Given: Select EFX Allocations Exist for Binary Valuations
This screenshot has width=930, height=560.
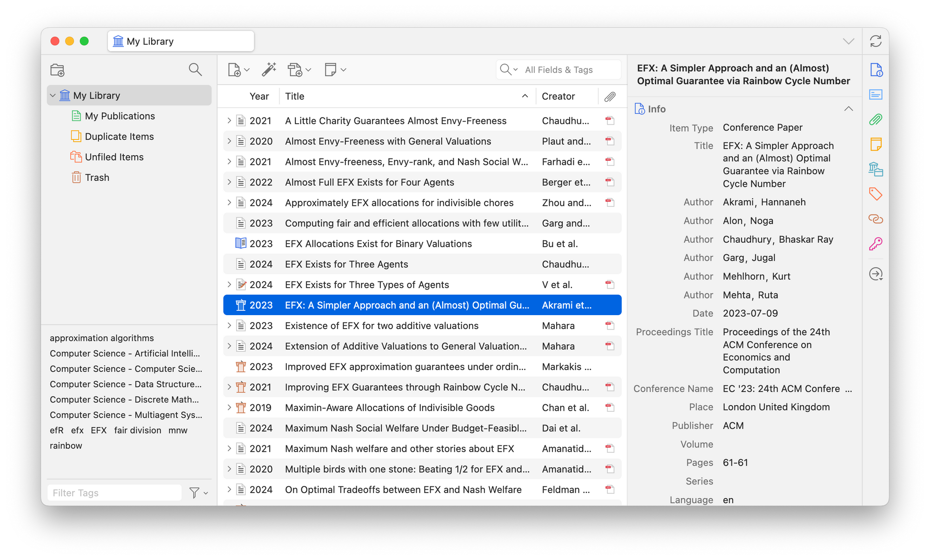Looking at the screenshot, I should coord(422,244).
